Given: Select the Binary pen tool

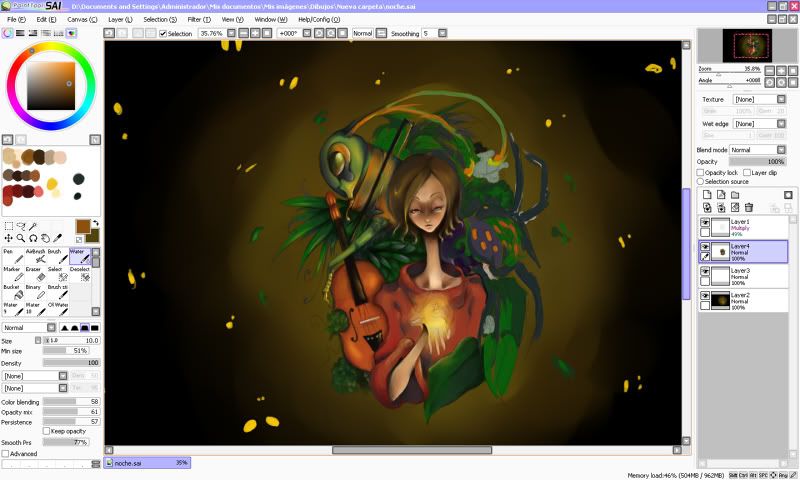Looking at the screenshot, I should click(x=35, y=292).
